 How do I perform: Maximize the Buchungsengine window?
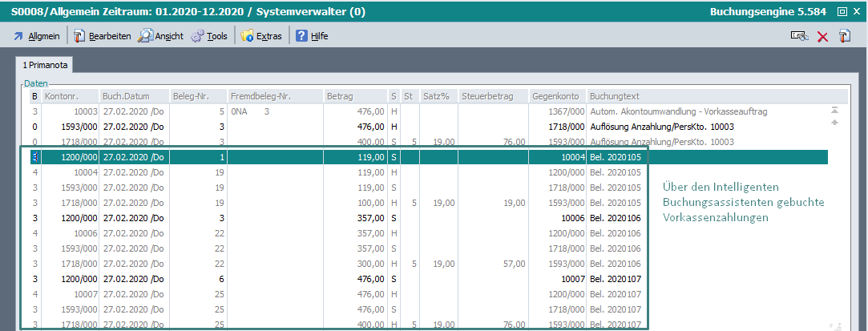(x=842, y=12)
